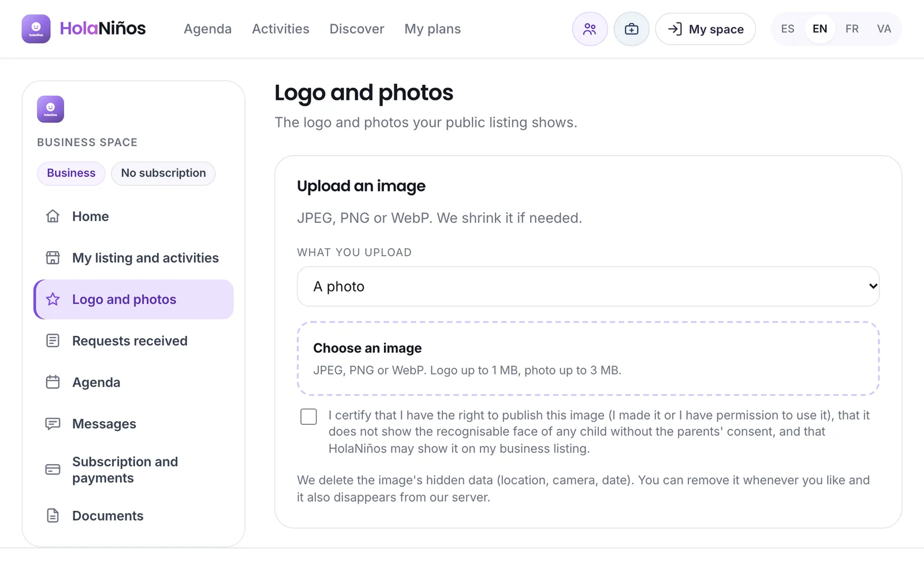Select Logo and photos in sidebar
The width and height of the screenshot is (924, 561).
[x=134, y=300]
